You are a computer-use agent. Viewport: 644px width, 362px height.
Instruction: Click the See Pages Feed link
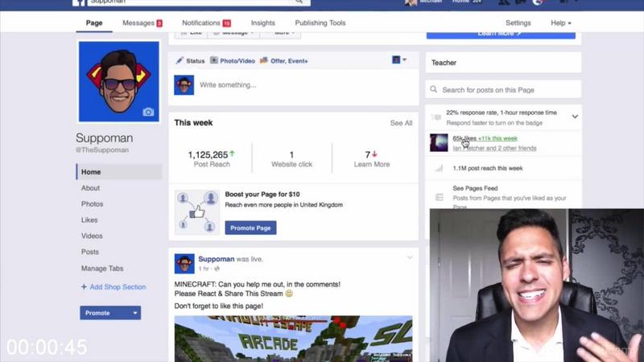click(475, 188)
